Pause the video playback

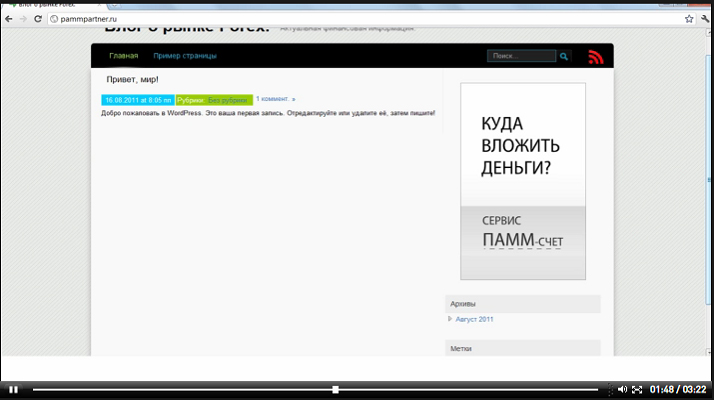tap(14, 389)
